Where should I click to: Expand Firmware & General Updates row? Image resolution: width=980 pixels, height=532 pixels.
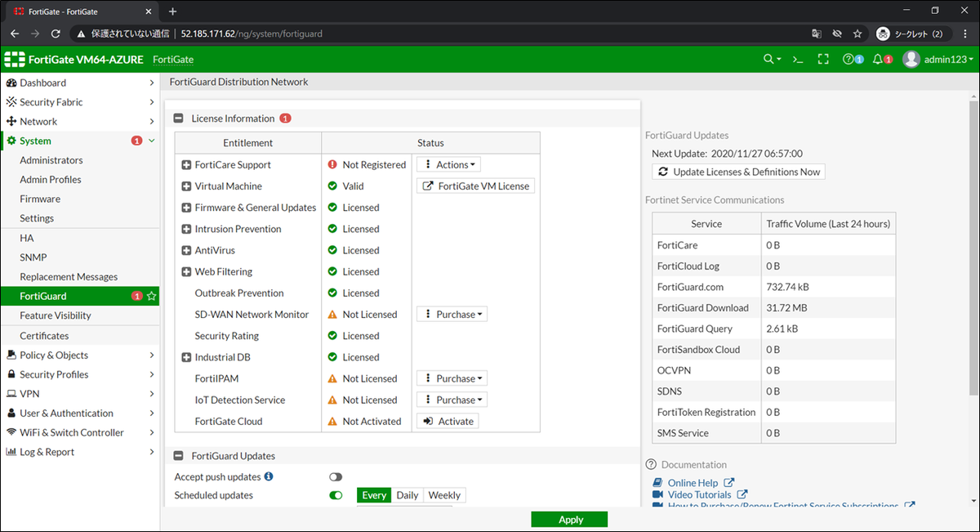(186, 208)
